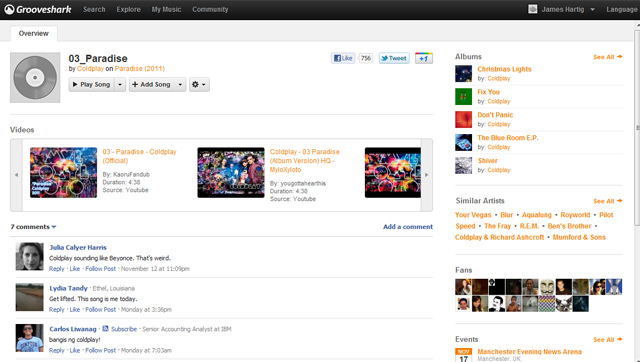Viewport: 640px width, 362px height.
Task: Open similar artist Blur
Action: point(507,215)
